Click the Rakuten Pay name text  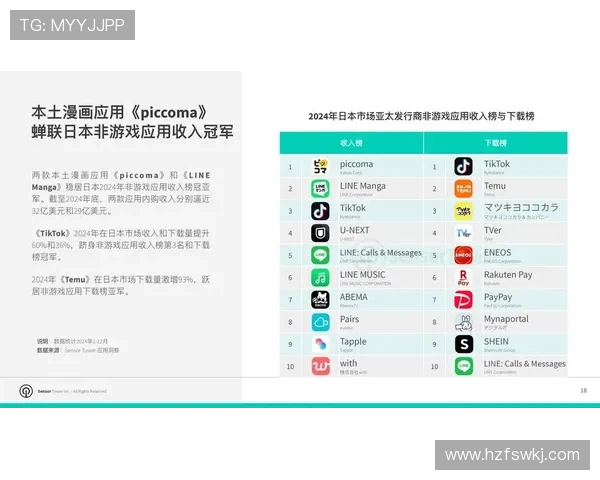point(508,275)
